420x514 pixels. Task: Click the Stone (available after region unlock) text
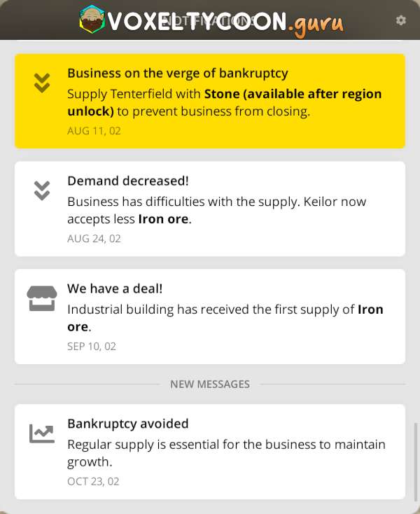click(293, 95)
